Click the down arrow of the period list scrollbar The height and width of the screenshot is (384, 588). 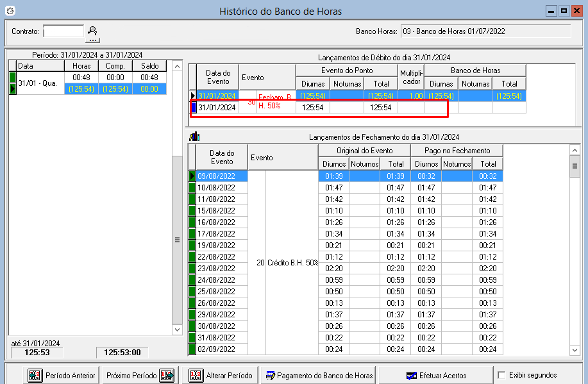click(178, 329)
